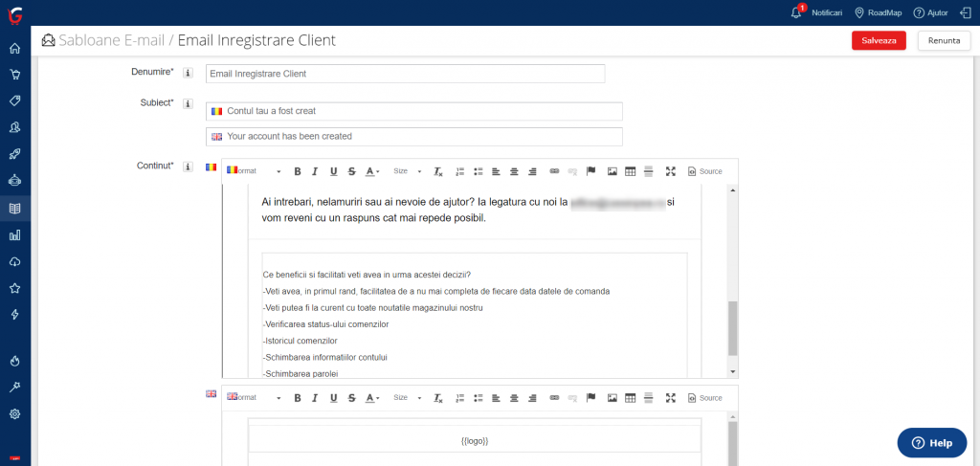Open the cloud download icon in sidebar

point(15,262)
